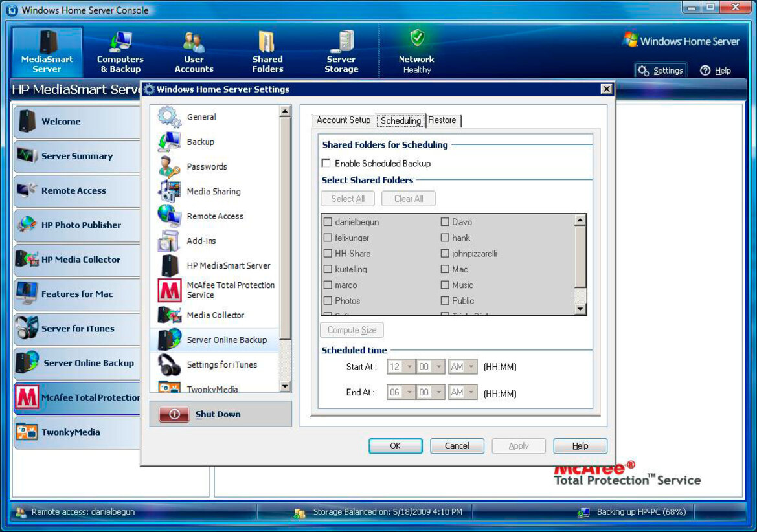Open Settings in console top bar

click(661, 71)
